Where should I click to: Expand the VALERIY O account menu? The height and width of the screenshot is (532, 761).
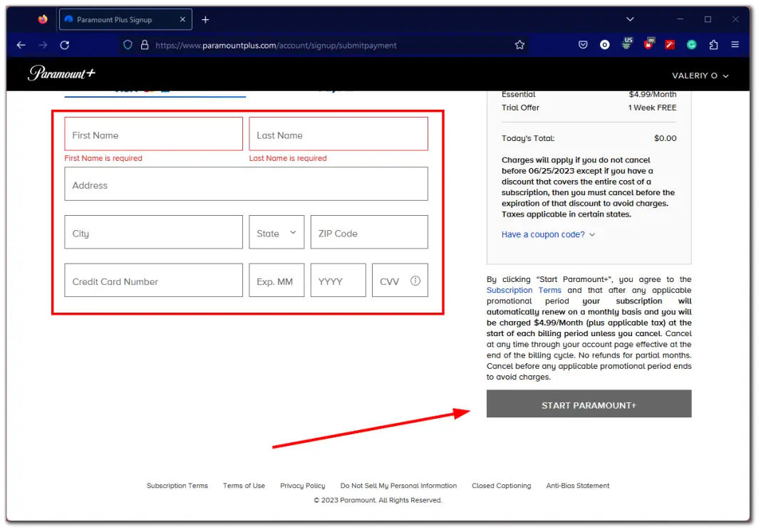click(x=700, y=75)
